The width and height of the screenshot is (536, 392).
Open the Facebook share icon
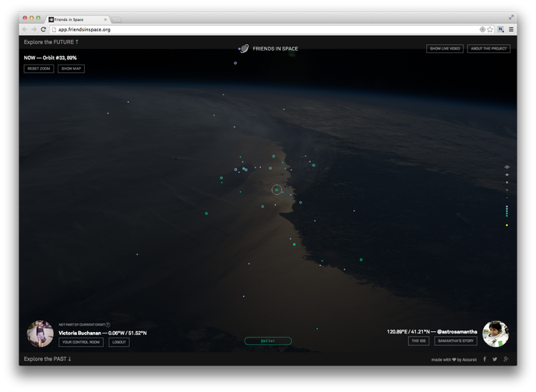tap(485, 359)
